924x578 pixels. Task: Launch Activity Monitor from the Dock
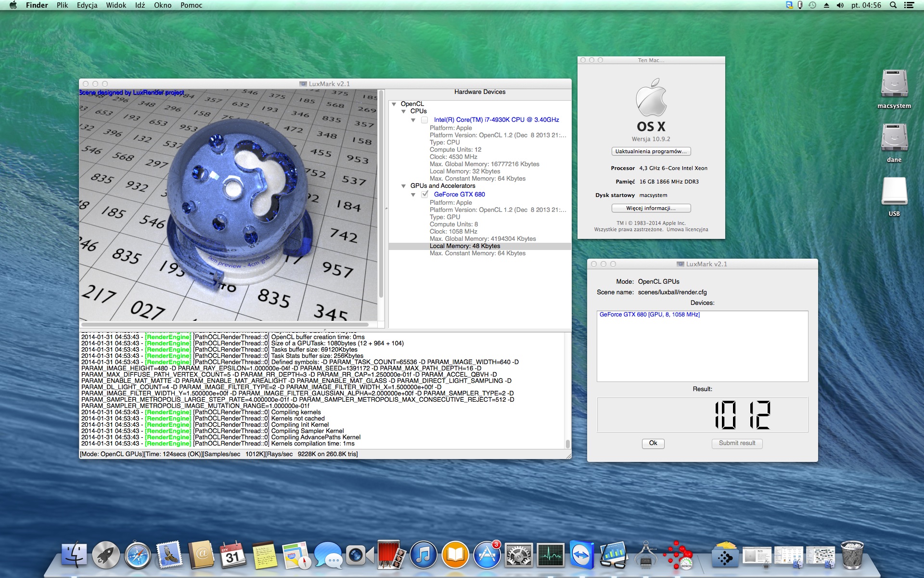[551, 555]
